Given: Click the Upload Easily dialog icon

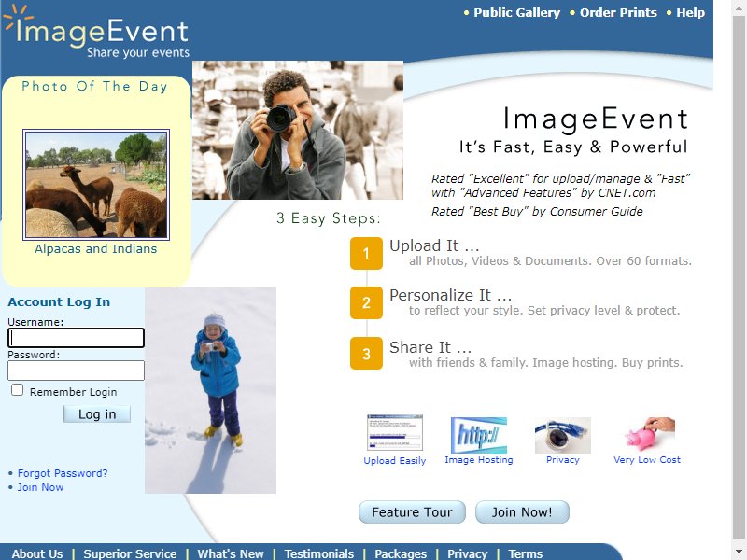Looking at the screenshot, I should click(394, 432).
